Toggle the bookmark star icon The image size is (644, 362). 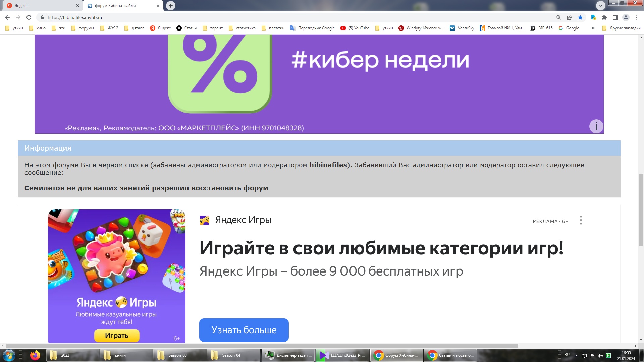pos(580,17)
